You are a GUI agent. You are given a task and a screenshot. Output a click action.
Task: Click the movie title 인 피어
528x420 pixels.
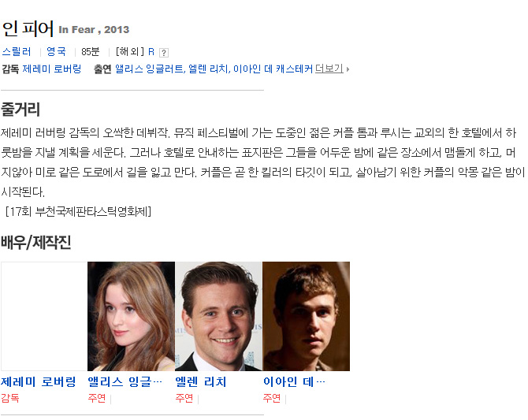(28, 28)
